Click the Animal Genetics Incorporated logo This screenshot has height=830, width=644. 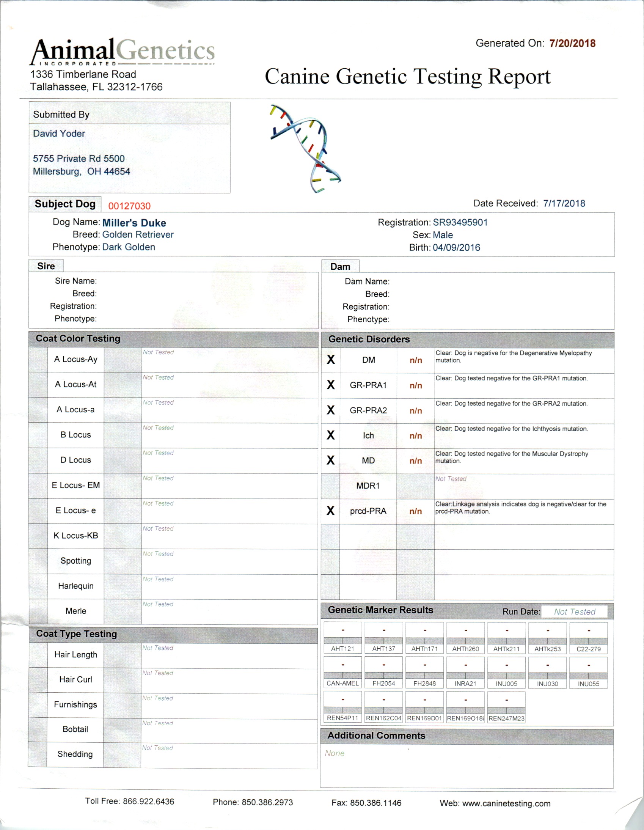tap(123, 51)
